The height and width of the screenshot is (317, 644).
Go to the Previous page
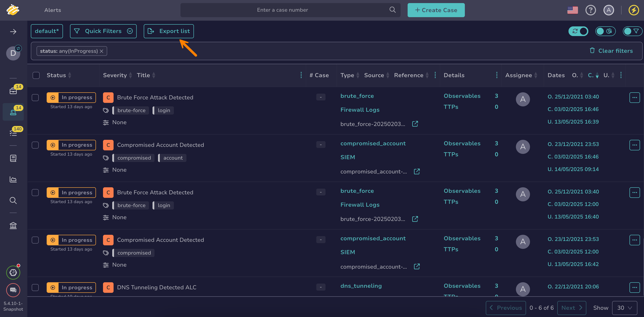point(506,308)
